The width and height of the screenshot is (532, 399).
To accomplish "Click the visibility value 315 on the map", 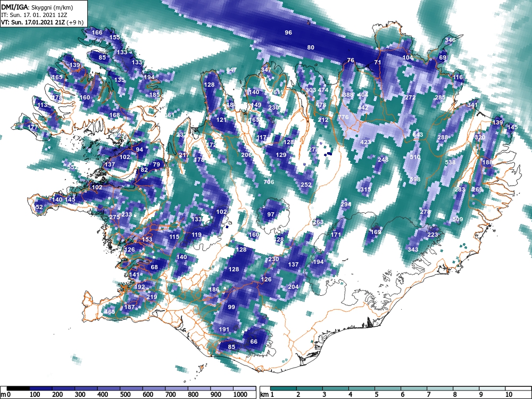I will pos(365,190).
